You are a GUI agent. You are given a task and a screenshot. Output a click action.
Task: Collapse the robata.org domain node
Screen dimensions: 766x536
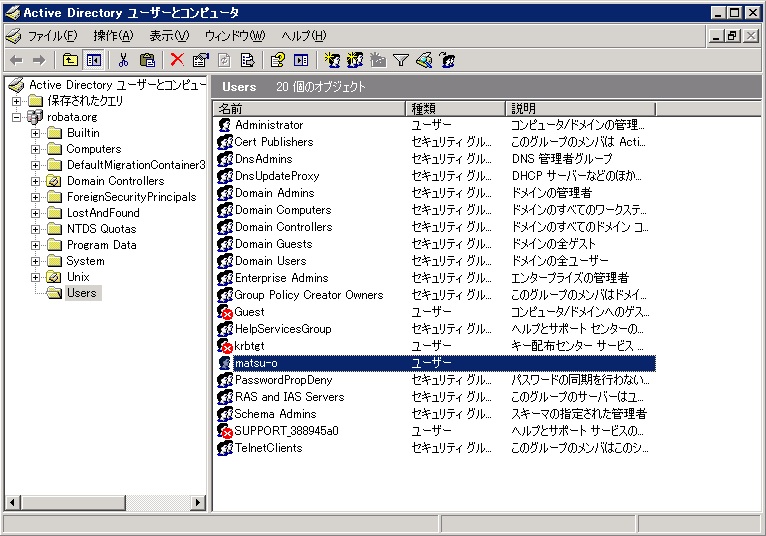[x=17, y=117]
